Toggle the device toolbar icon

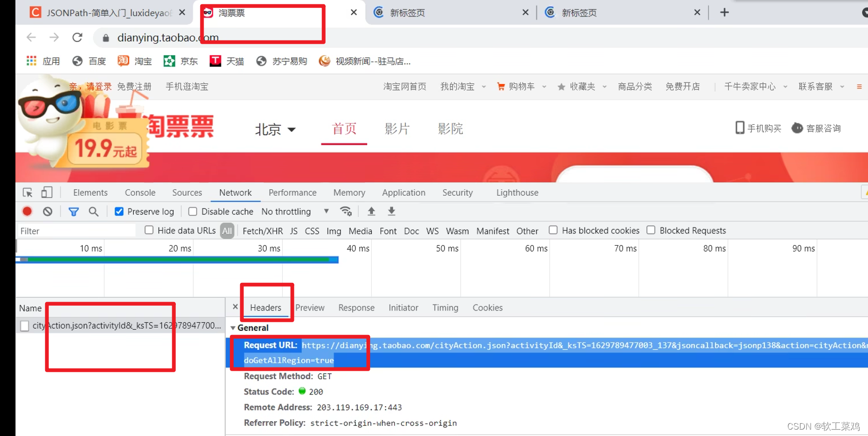coord(47,192)
